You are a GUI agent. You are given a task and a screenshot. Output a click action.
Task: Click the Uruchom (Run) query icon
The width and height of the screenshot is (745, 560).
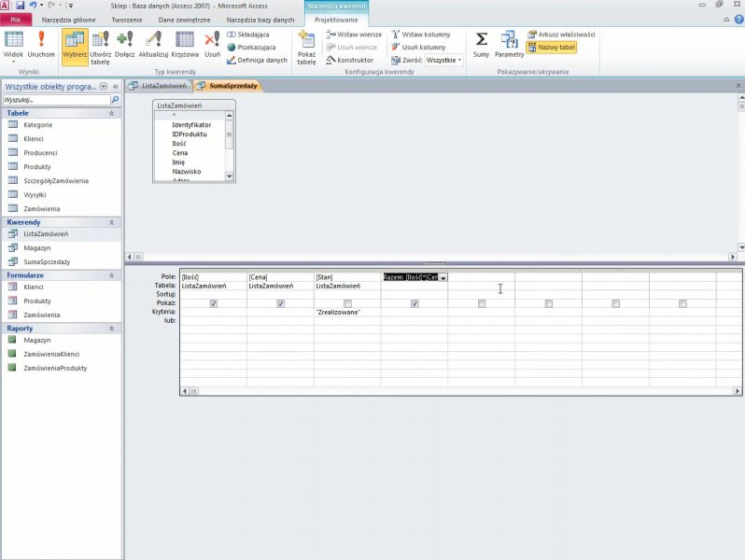point(41,43)
